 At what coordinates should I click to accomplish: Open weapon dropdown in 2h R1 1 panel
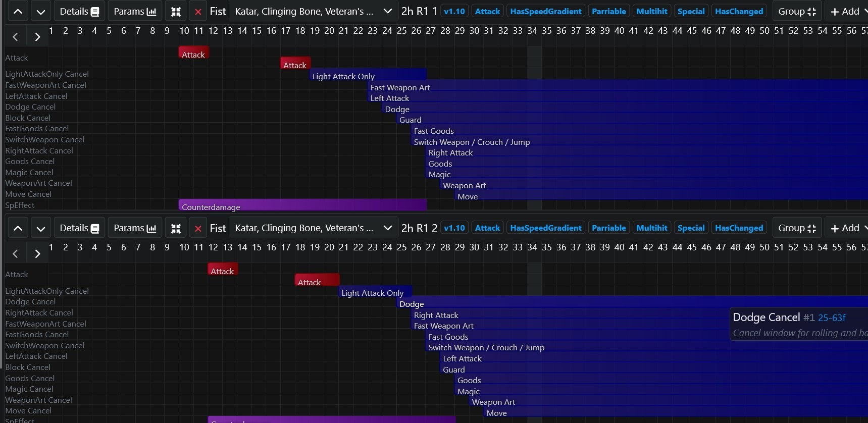pos(313,11)
